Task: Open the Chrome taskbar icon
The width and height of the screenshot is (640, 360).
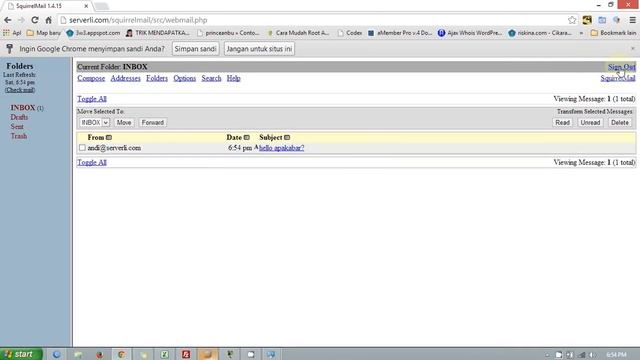Action: (122, 354)
